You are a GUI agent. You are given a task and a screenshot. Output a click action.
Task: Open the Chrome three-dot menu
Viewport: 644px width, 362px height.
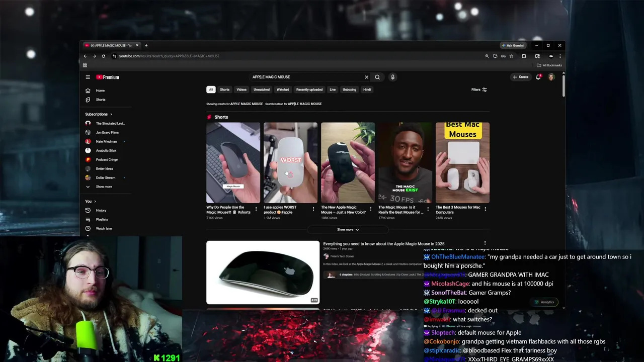[x=560, y=56]
